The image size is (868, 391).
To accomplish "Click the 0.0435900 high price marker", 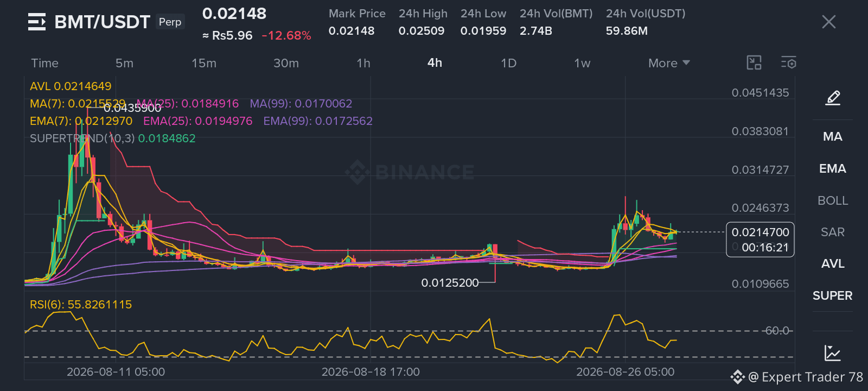I will (132, 108).
